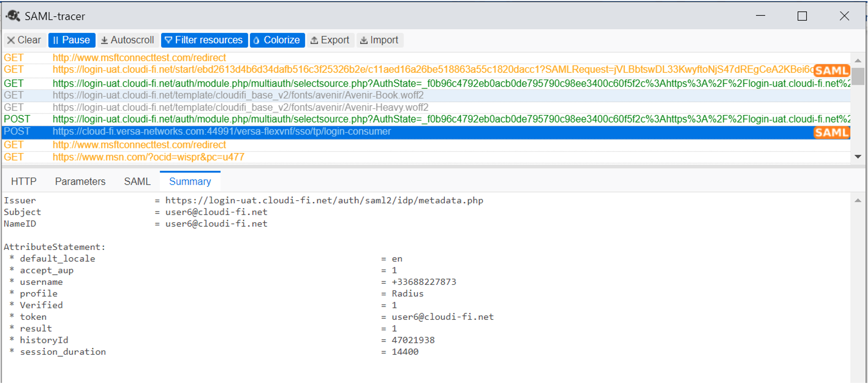The width and height of the screenshot is (868, 386).
Task: Toggle Filter resources option
Action: point(204,40)
